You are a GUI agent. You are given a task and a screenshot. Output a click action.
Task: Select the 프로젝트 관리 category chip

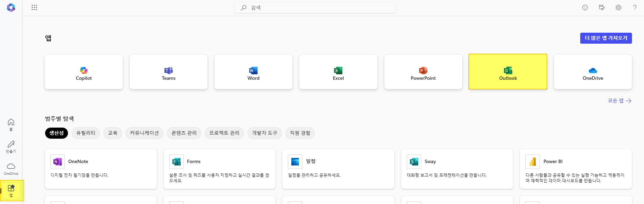pos(224,133)
